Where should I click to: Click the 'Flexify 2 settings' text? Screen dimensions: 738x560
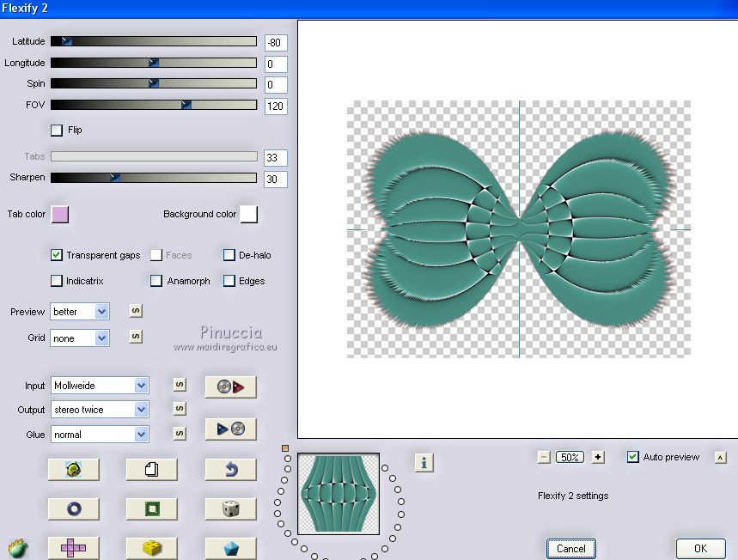click(x=573, y=496)
